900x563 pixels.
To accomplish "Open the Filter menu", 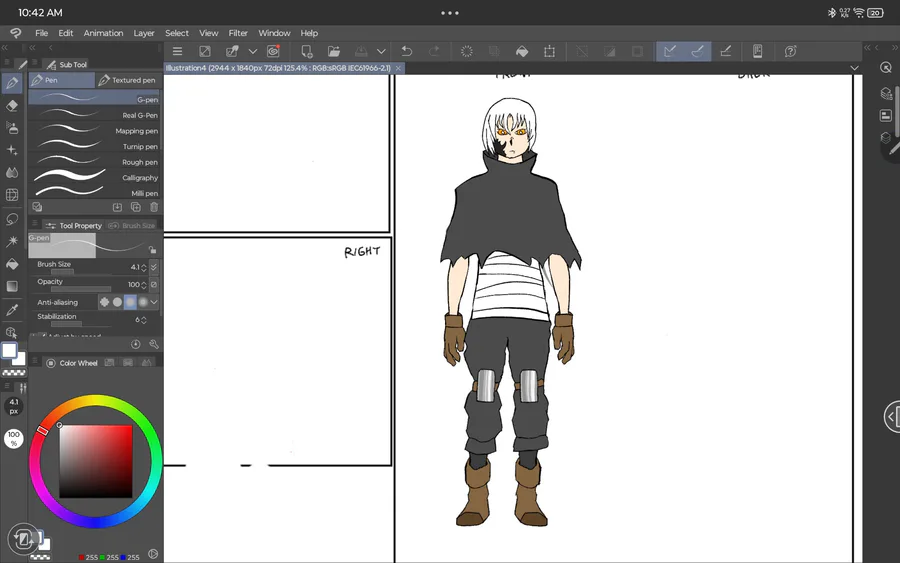I will 238,33.
